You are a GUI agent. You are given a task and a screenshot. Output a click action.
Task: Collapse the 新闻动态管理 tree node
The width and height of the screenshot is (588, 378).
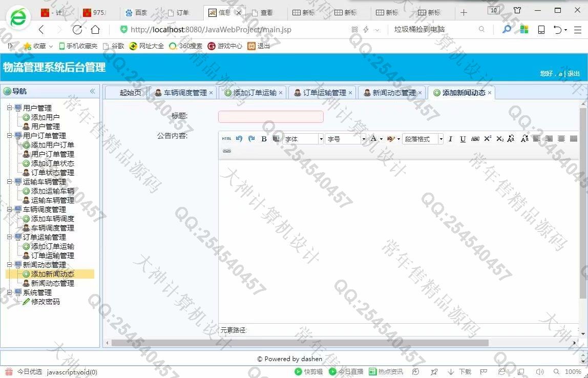[x=9, y=265]
